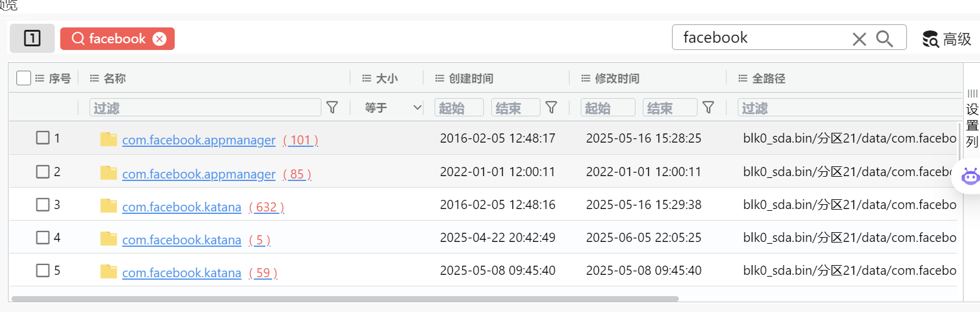Open 名称 column menu icon
This screenshot has width=980, height=312.
coord(94,78)
